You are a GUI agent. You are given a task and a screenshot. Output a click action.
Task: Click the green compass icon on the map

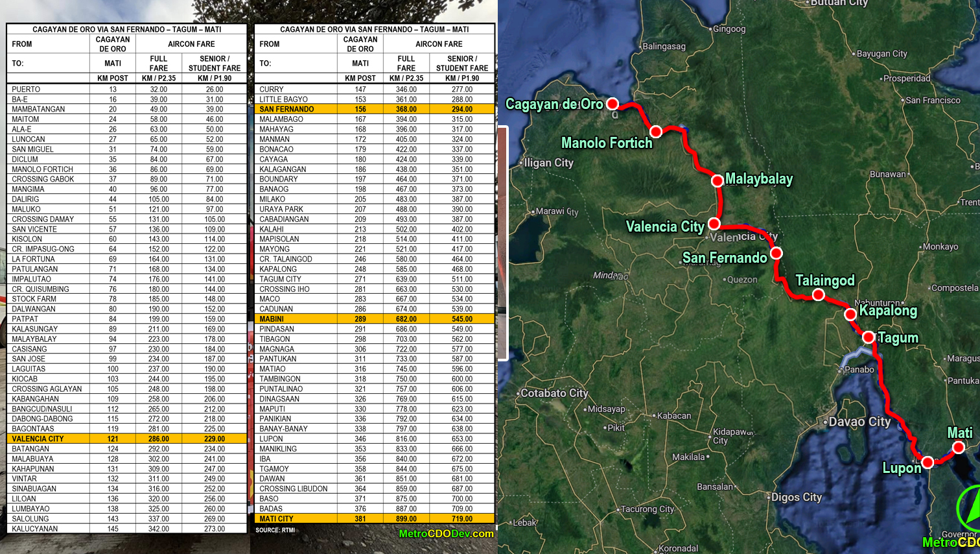tap(969, 509)
